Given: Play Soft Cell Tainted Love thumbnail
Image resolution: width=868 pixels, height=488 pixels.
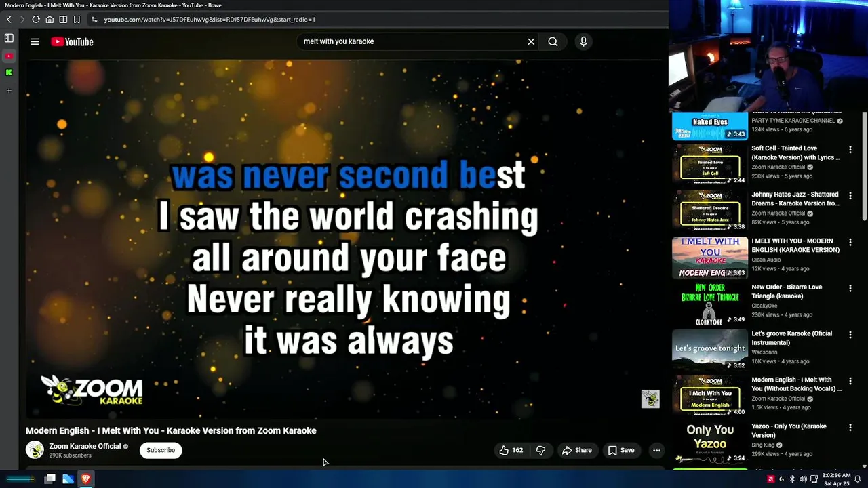Looking at the screenshot, I should pos(710,165).
